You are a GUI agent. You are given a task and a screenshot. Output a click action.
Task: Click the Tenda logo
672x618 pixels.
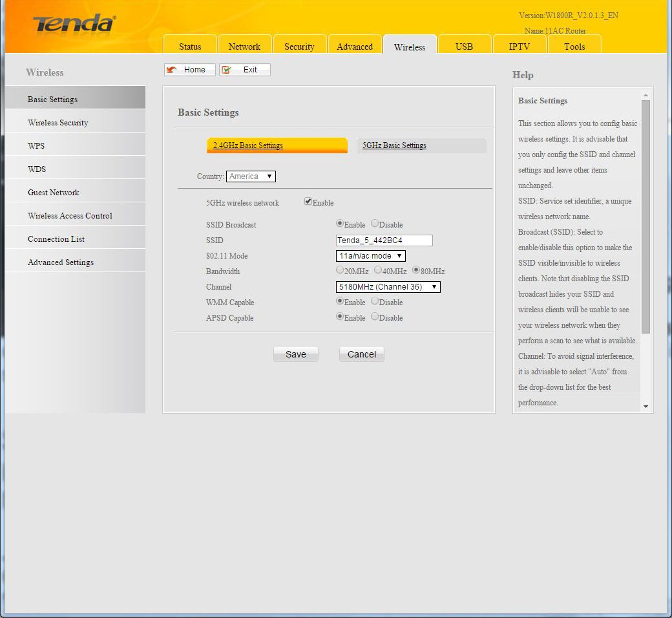[x=74, y=24]
